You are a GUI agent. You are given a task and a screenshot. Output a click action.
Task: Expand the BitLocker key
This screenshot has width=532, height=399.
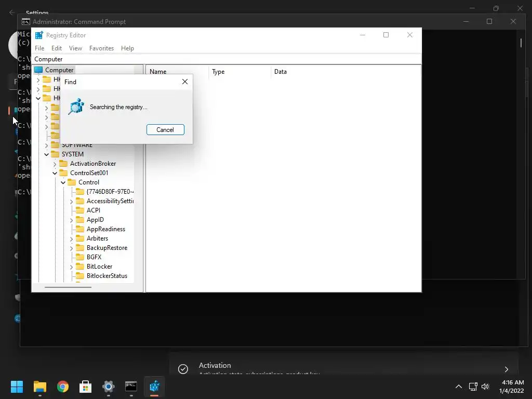71,267
